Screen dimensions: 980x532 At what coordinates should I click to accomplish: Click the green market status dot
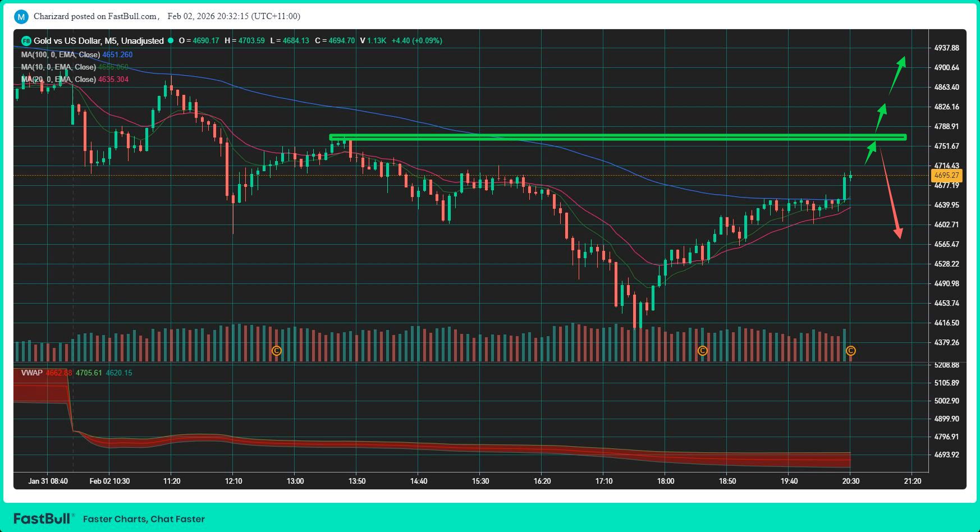point(171,40)
